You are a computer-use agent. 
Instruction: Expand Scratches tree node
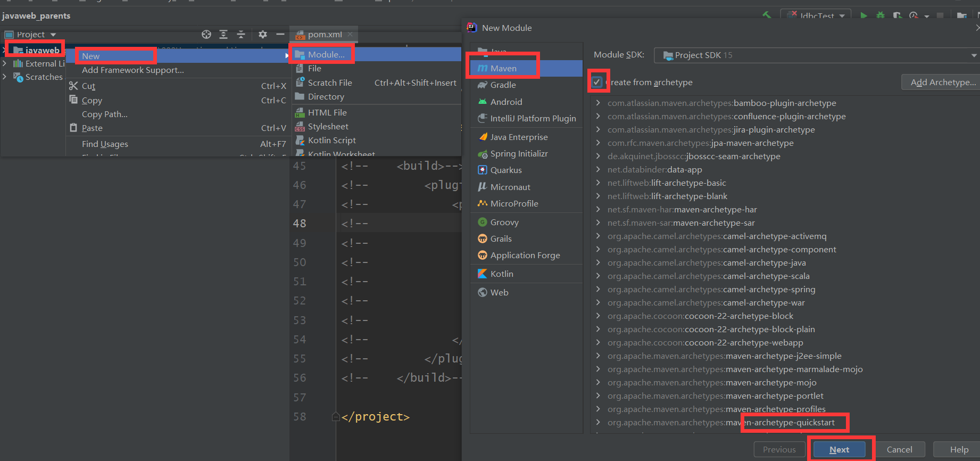coord(4,77)
